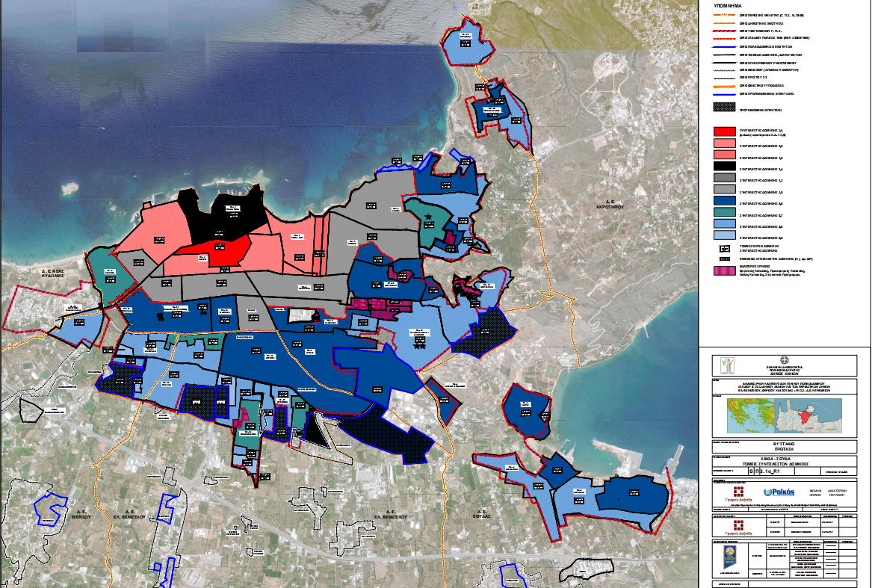This screenshot has height=588, width=872.
Task: Click the Greek national emblem in title block
Action: pos(784,360)
